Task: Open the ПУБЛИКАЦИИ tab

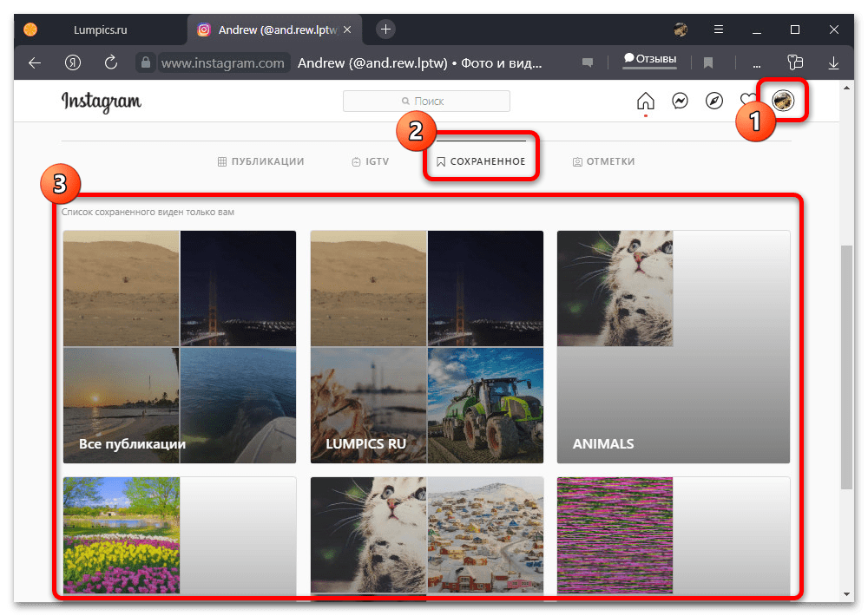Action: pyautogui.click(x=260, y=161)
